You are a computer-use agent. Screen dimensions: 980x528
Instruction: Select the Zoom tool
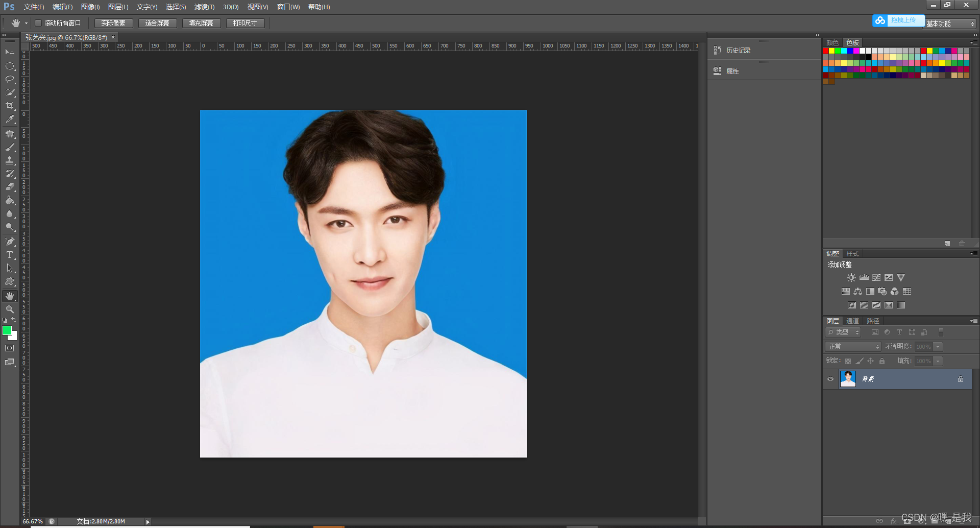(10, 309)
